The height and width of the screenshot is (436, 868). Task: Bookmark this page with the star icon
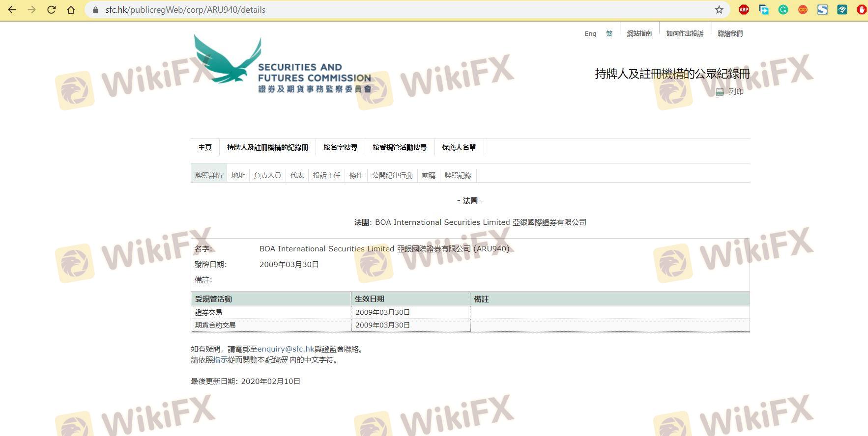[x=719, y=10]
